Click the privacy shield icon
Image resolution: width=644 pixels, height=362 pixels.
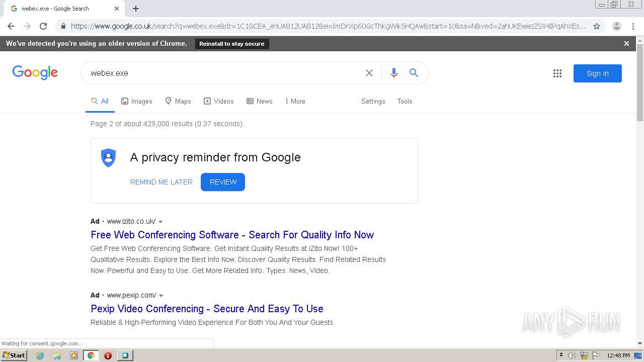point(108,158)
